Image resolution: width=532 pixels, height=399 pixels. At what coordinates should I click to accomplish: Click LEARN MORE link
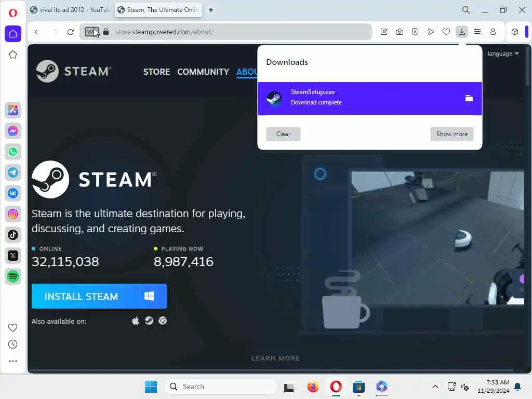275,358
